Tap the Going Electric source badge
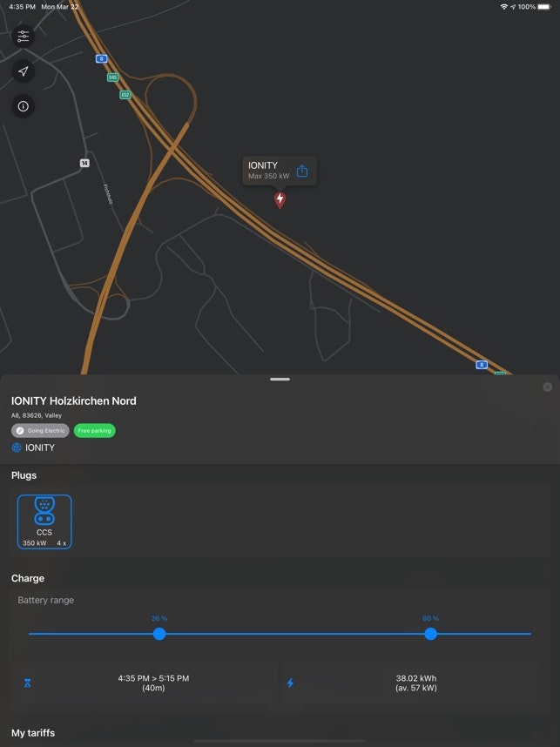The image size is (560, 747). pyautogui.click(x=41, y=431)
